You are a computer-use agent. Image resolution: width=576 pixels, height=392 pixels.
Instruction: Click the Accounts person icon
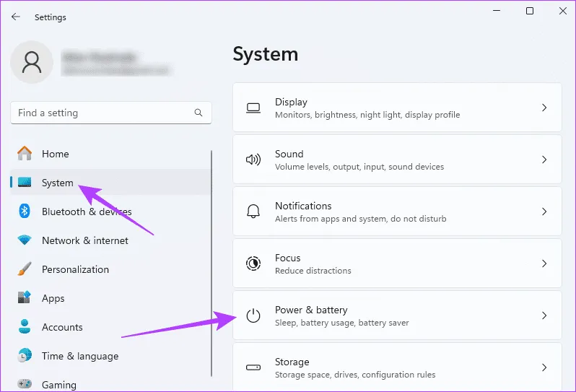pos(25,327)
